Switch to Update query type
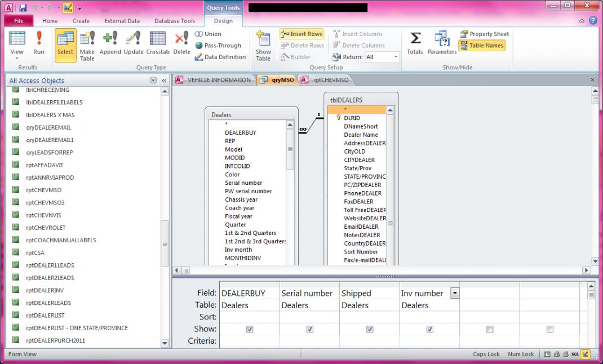 (x=134, y=43)
